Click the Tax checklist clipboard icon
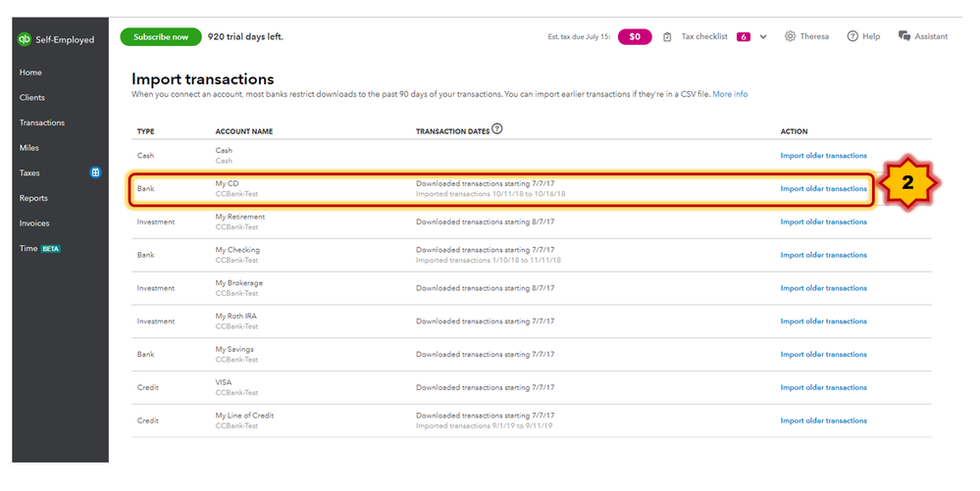This screenshot has height=491, width=980. point(667,37)
